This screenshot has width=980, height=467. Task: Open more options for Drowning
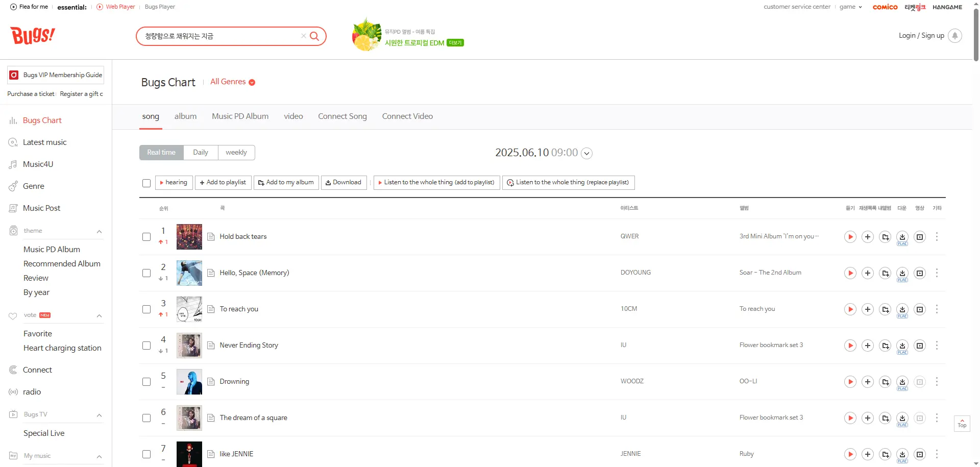(937, 382)
